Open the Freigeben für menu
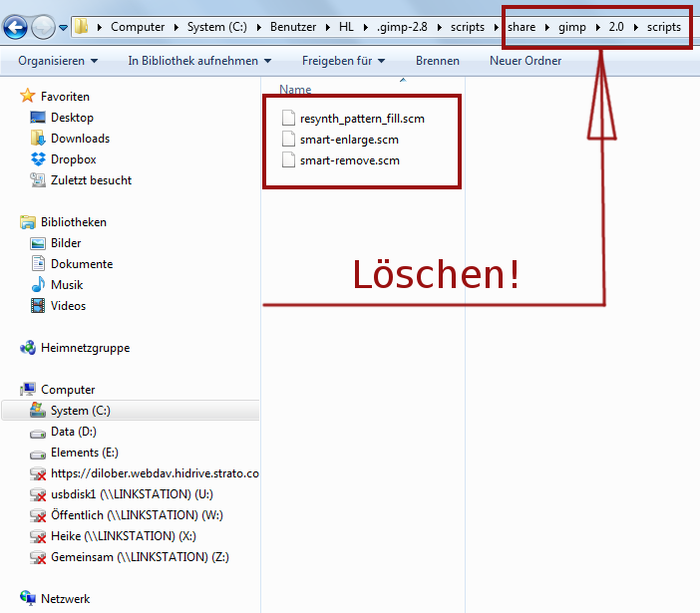This screenshot has width=700, height=613. click(343, 61)
